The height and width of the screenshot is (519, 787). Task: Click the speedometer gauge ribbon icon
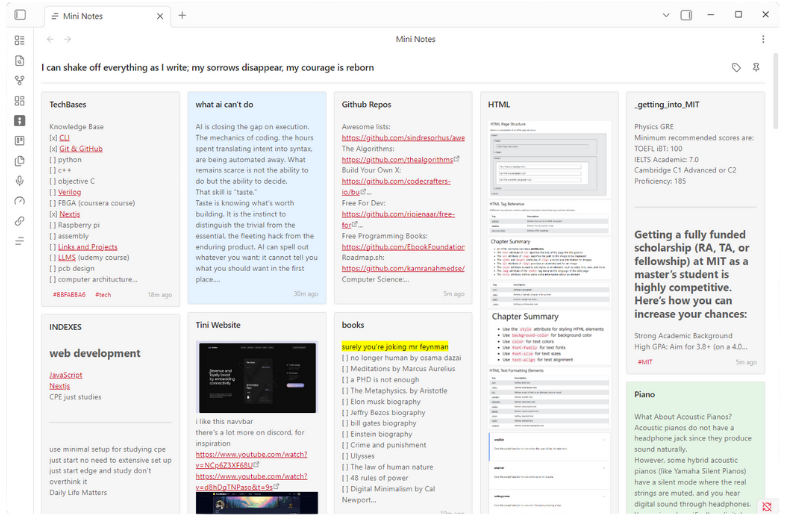20,201
